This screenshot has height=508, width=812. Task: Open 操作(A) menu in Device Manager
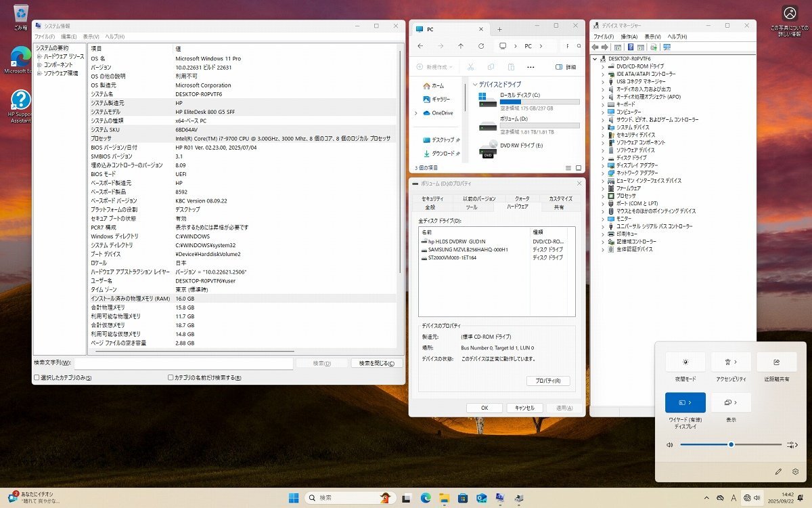click(629, 37)
